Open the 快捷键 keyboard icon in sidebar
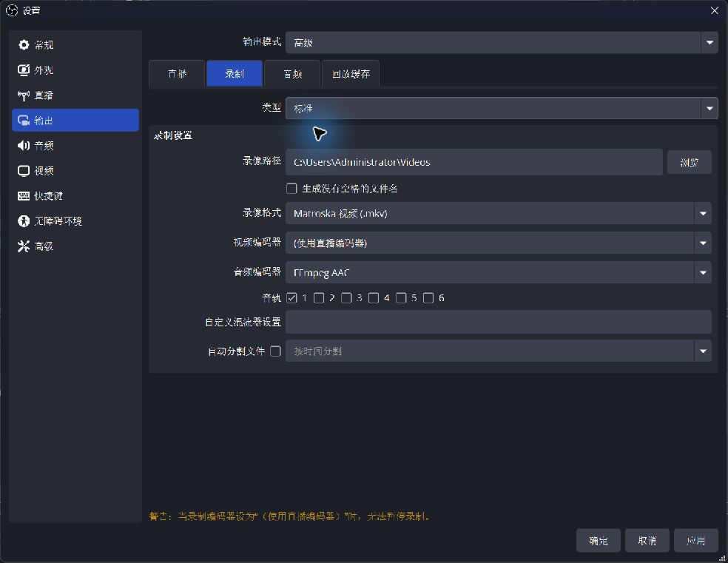Viewport: 728px width, 563px height. (x=24, y=196)
